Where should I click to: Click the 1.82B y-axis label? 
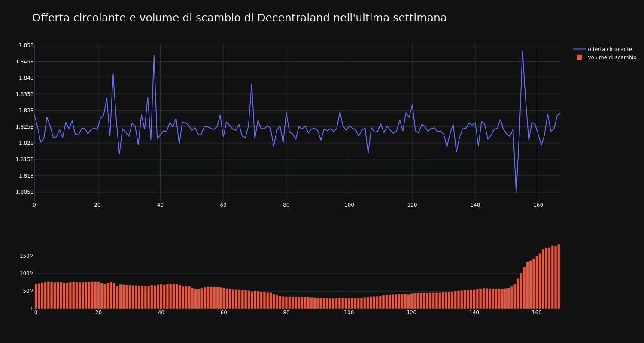26,143
